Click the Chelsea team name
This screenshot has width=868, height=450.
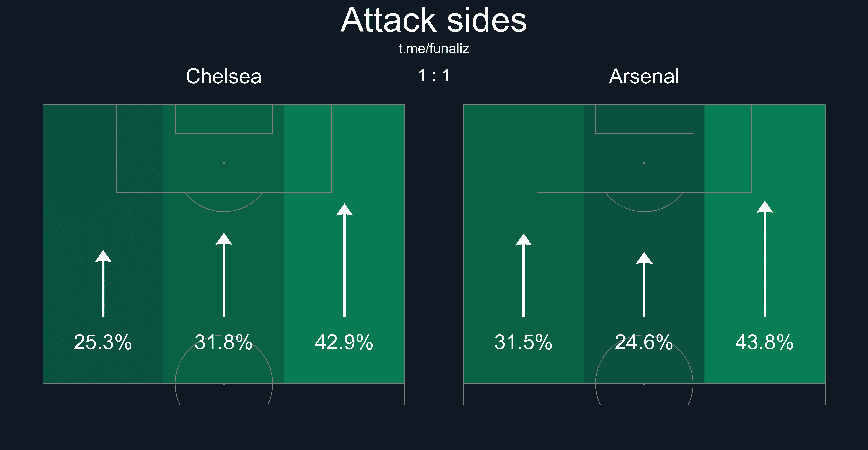(224, 76)
